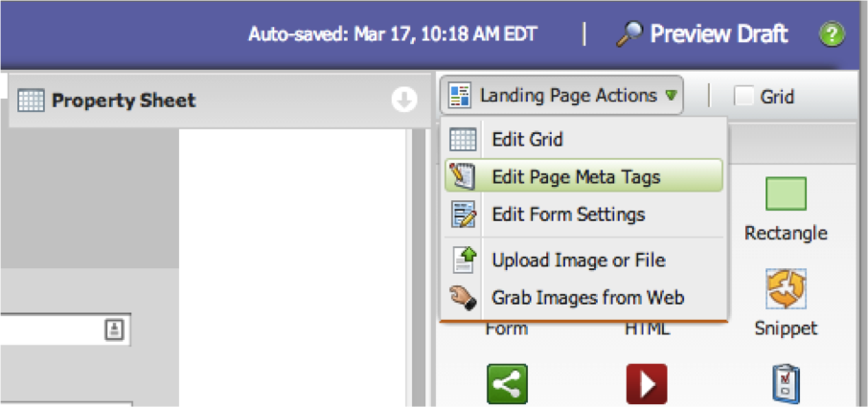The width and height of the screenshot is (868, 407).
Task: Select the Snippet element icon
Action: pos(786,288)
